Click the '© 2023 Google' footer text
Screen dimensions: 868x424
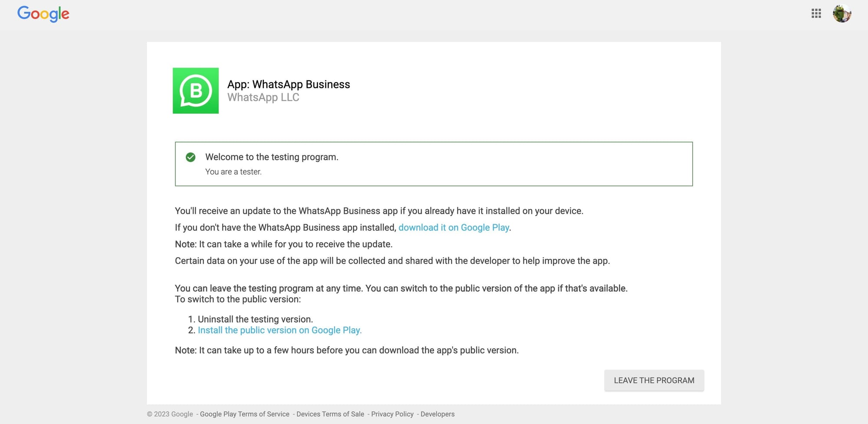click(x=170, y=414)
